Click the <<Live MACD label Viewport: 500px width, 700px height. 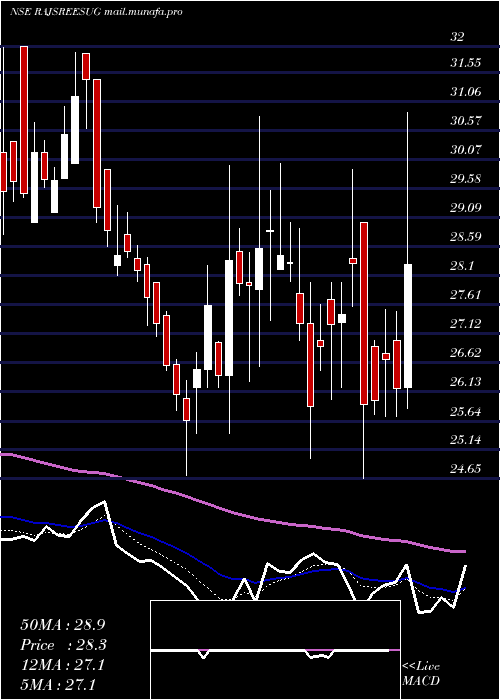[421, 674]
